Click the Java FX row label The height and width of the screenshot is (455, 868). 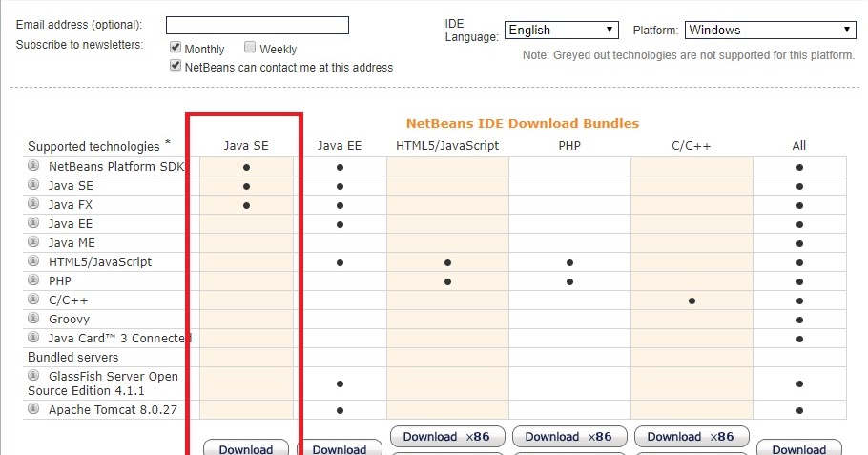pyautogui.click(x=71, y=205)
